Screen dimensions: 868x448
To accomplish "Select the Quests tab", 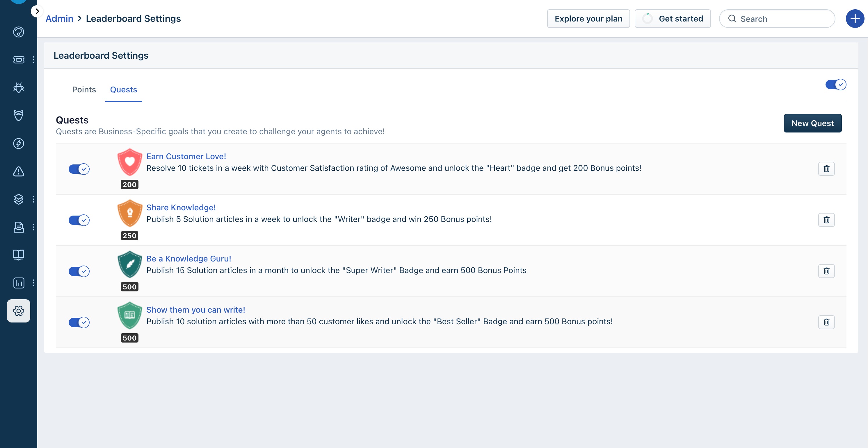I will tap(123, 89).
